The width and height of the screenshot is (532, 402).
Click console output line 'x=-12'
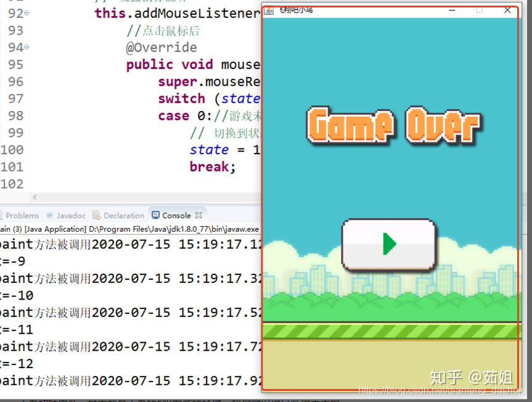(17, 364)
